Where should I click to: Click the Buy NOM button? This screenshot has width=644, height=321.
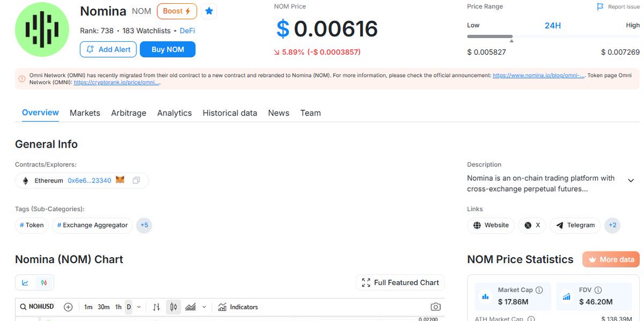pyautogui.click(x=167, y=49)
